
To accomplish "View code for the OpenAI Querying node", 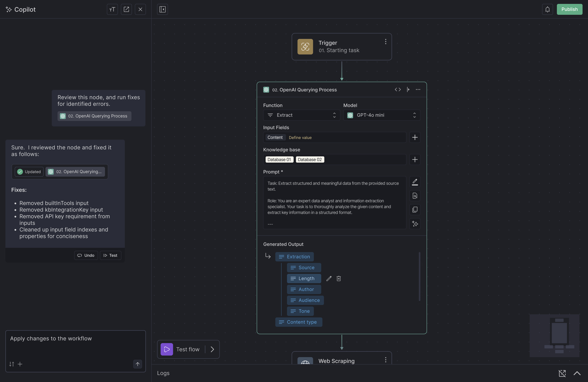I will point(398,89).
